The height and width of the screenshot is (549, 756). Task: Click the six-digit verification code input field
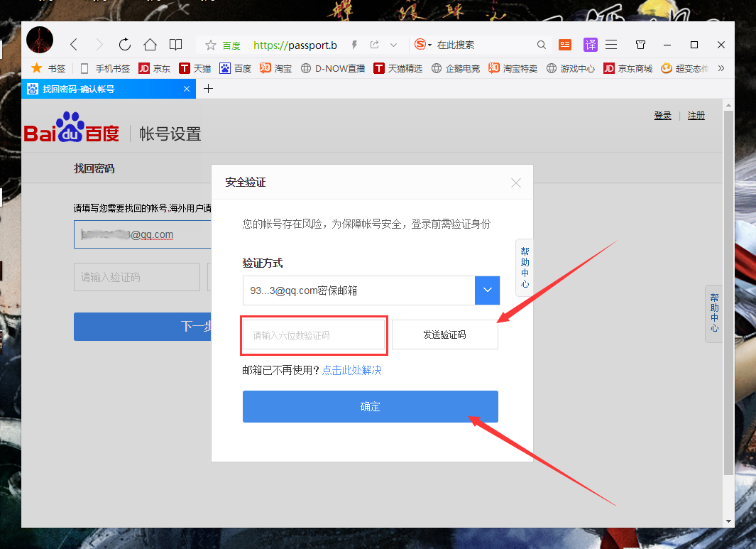pos(314,335)
